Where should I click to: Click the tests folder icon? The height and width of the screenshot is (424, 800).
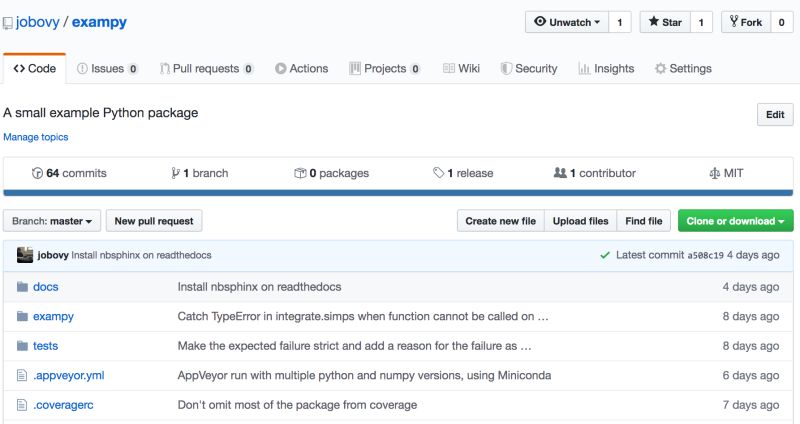click(22, 346)
